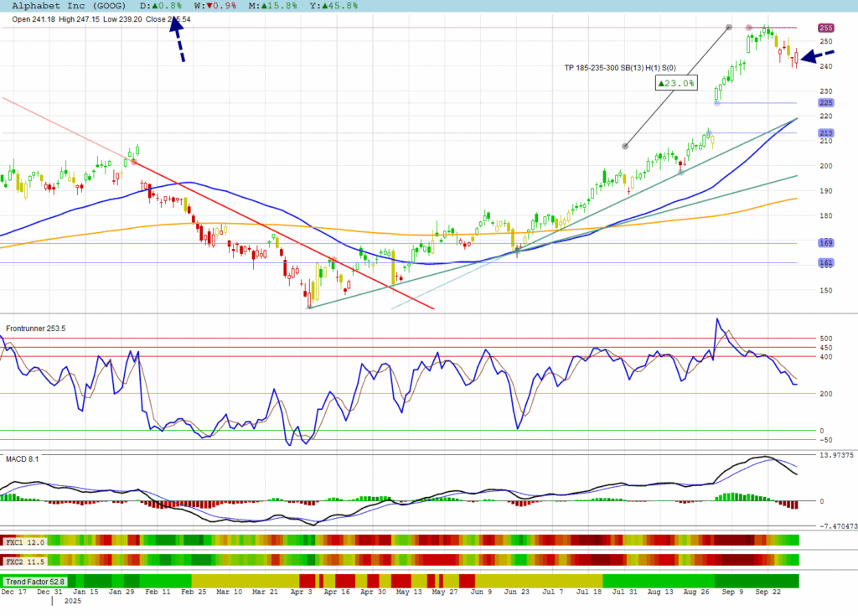Select the Frontrunner 253.5 indicator label
The height and width of the screenshot is (616, 858).
point(36,328)
